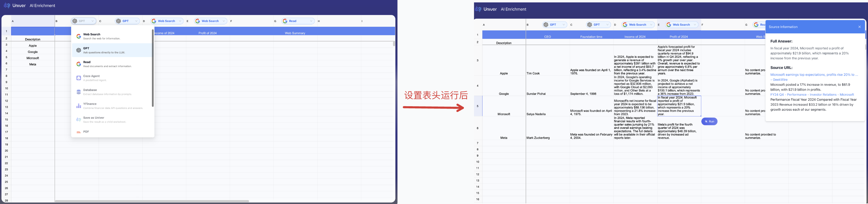The image size is (868, 204).
Task: Open column B GPT dropdown in right screenshot
Action: [555, 25]
